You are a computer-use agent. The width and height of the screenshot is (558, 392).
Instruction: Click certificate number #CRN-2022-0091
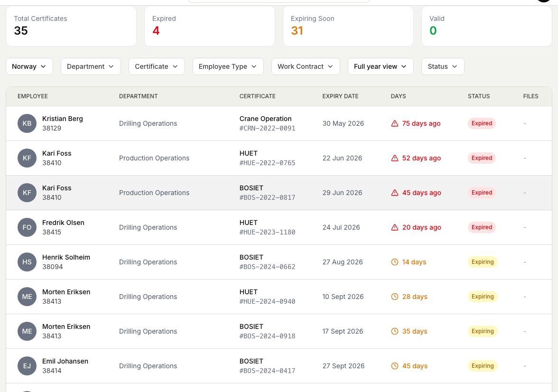pyautogui.click(x=267, y=128)
